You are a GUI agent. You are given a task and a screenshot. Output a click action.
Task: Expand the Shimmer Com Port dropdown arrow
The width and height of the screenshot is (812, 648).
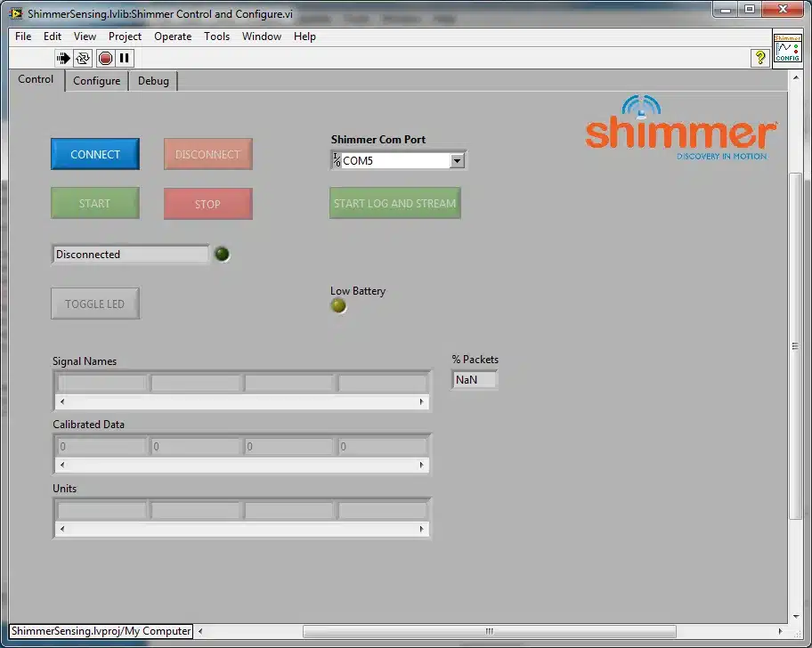457,161
